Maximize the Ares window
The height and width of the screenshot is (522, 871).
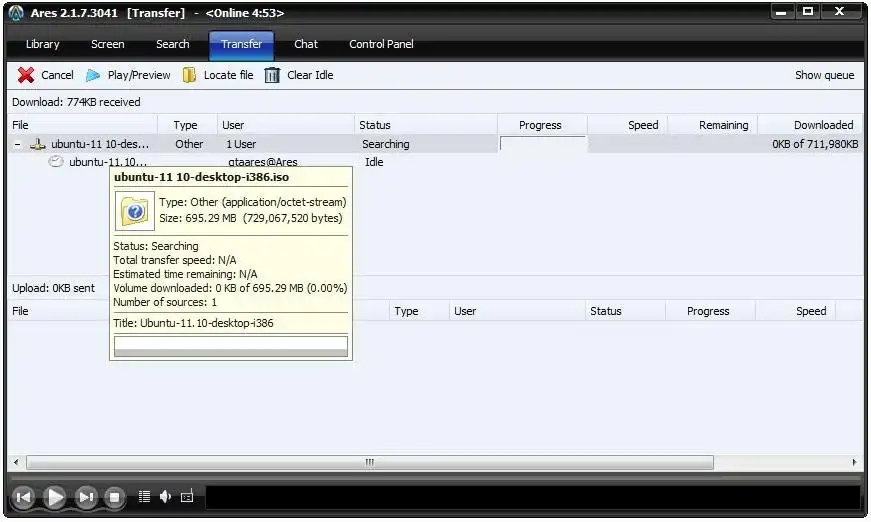(x=808, y=11)
